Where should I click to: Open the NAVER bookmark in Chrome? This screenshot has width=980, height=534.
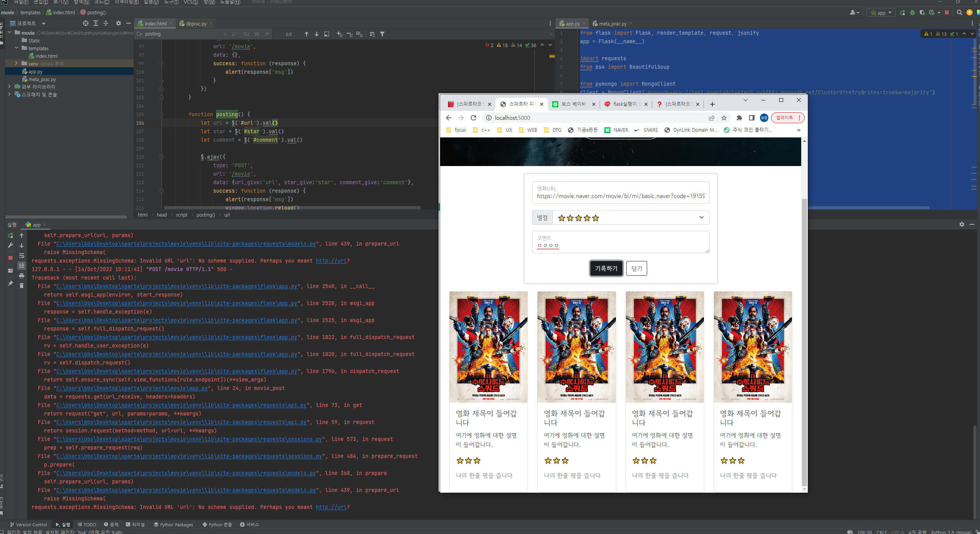(x=616, y=130)
